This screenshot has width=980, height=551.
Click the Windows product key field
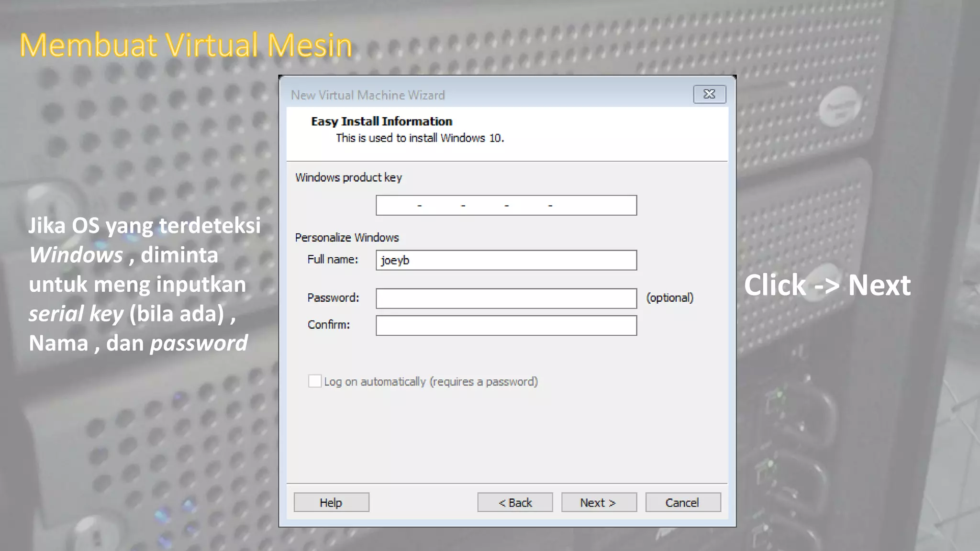(x=506, y=205)
